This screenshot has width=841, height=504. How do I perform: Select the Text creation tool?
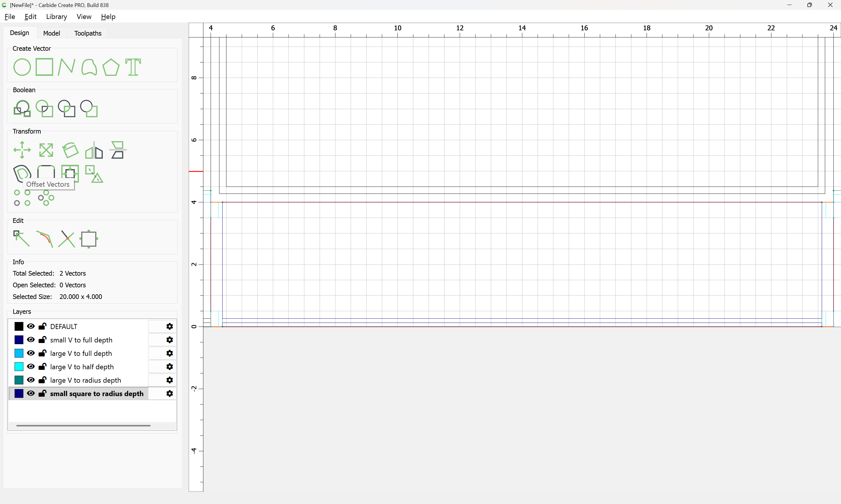133,67
